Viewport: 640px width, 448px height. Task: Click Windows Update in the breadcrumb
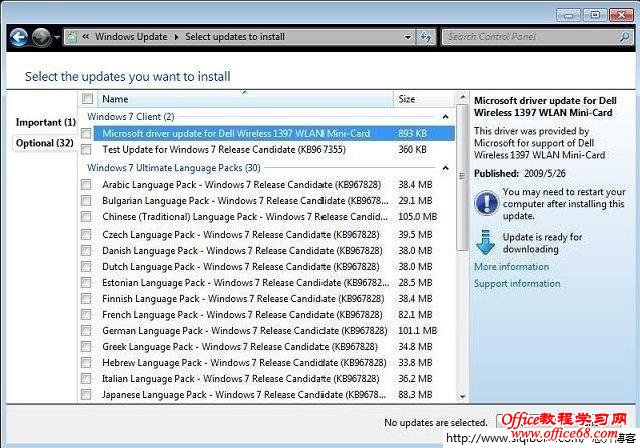pos(131,37)
